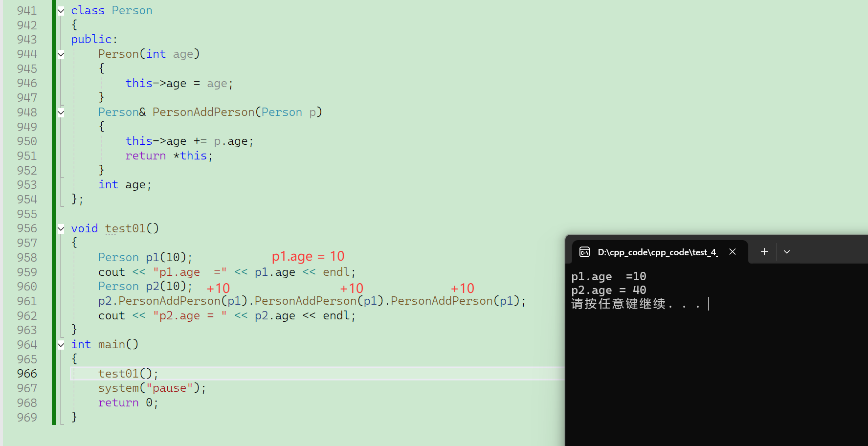Click 'this->age += p.age;' line

[x=189, y=141]
